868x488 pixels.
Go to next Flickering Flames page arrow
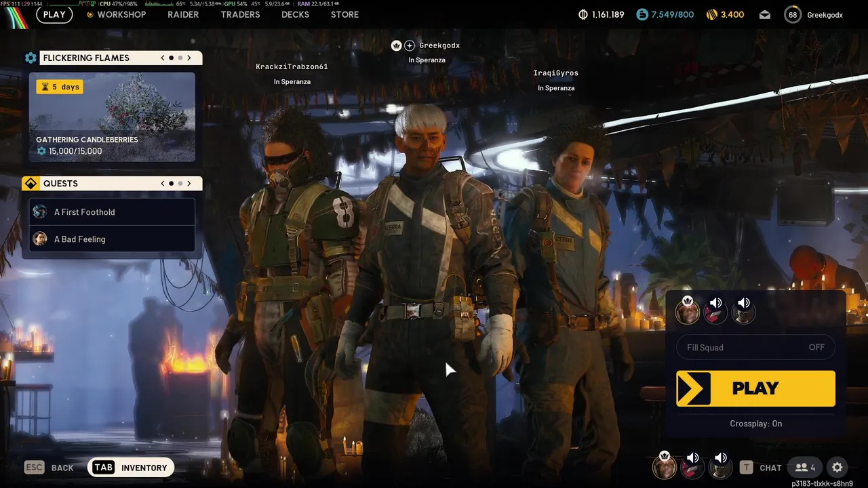click(x=189, y=58)
